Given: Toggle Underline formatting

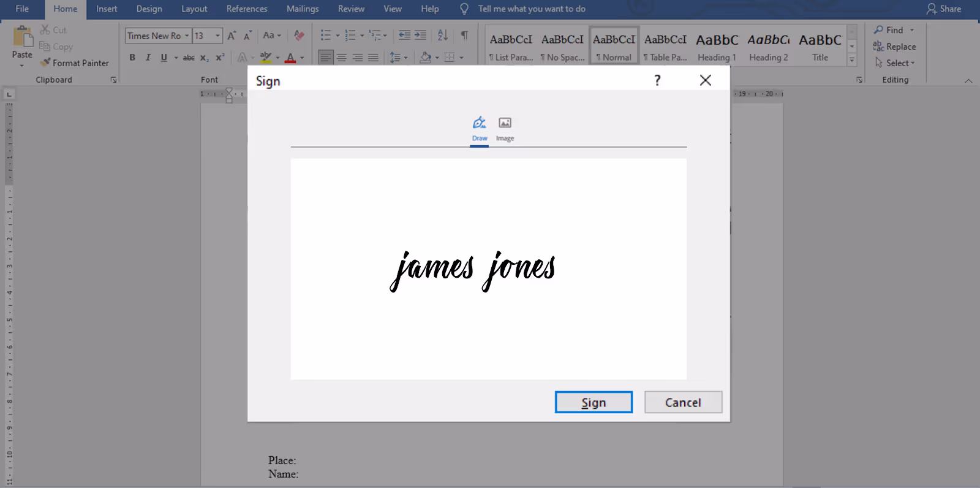Looking at the screenshot, I should click(x=164, y=57).
